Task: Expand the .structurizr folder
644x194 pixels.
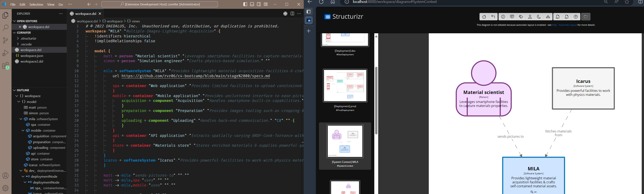Action: coord(18,38)
